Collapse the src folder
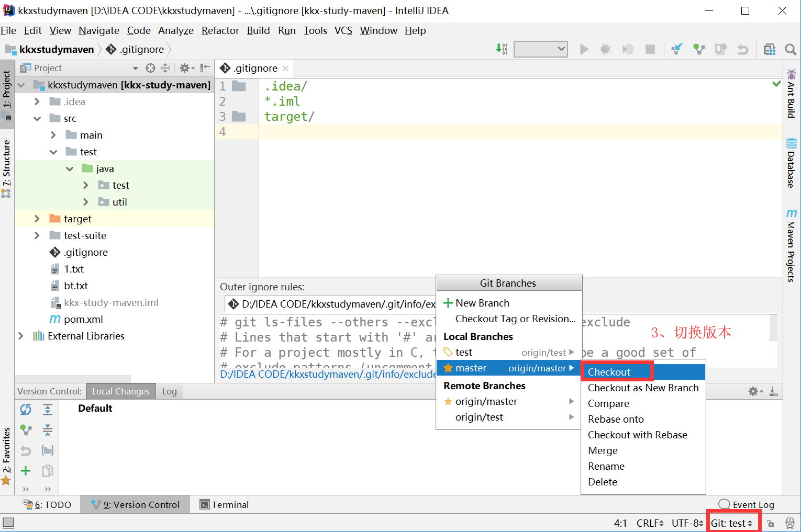801x532 pixels. pyautogui.click(x=37, y=118)
